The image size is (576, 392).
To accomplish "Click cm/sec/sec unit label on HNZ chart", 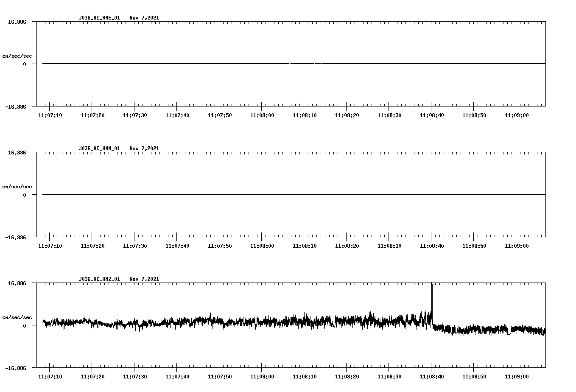I will pos(17,317).
